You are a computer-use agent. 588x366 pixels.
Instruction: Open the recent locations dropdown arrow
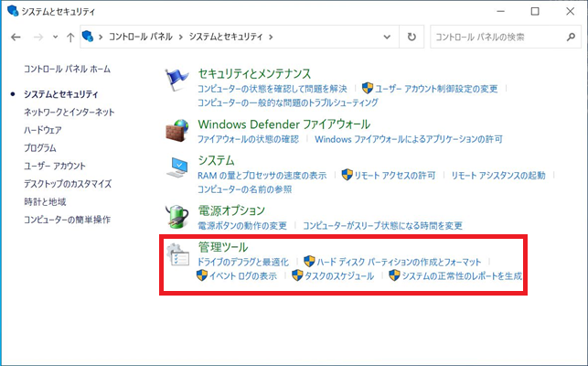pyautogui.click(x=55, y=37)
